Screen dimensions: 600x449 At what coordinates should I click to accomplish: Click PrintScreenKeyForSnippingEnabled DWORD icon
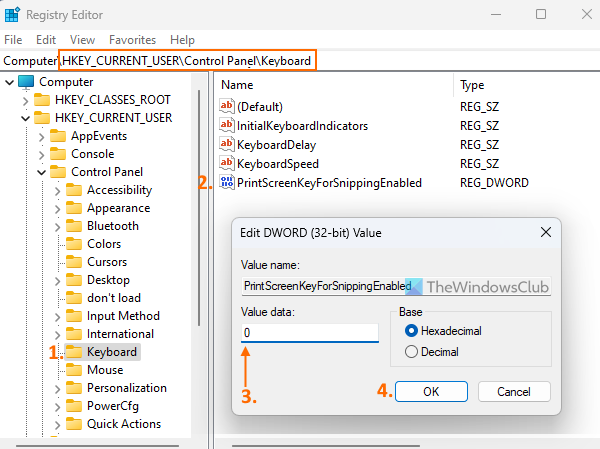click(227, 182)
